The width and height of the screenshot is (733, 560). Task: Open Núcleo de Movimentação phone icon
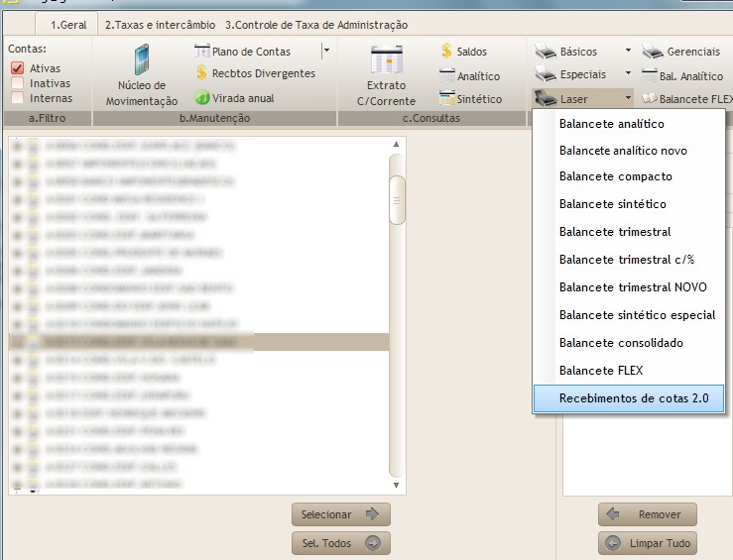[x=141, y=60]
